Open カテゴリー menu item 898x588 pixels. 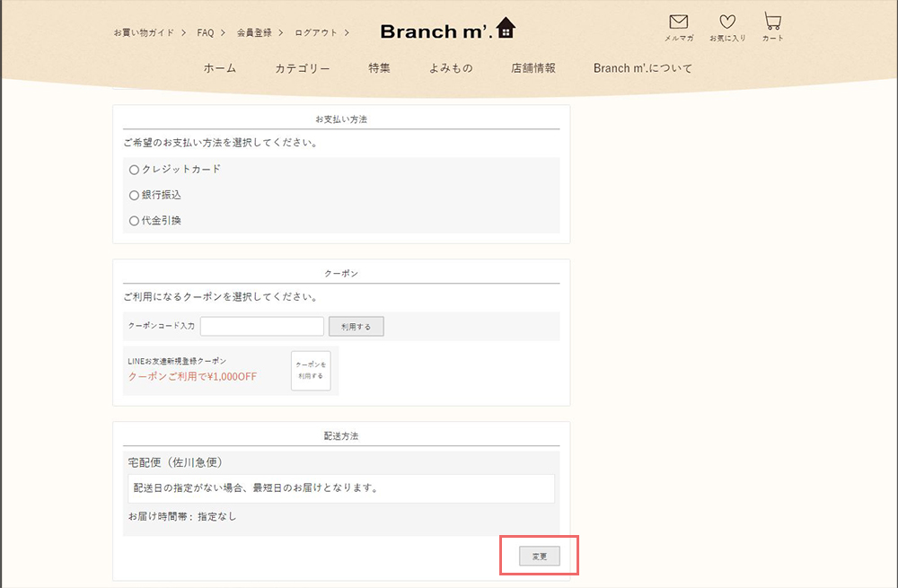303,68
